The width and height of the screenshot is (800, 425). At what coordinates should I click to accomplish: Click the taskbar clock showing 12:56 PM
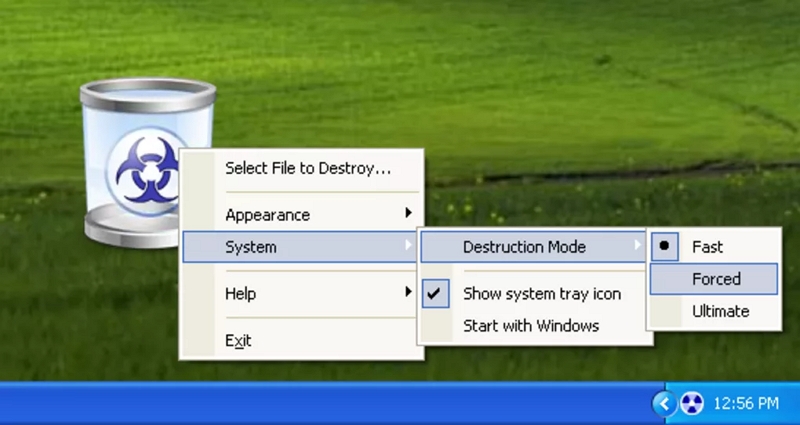click(746, 404)
